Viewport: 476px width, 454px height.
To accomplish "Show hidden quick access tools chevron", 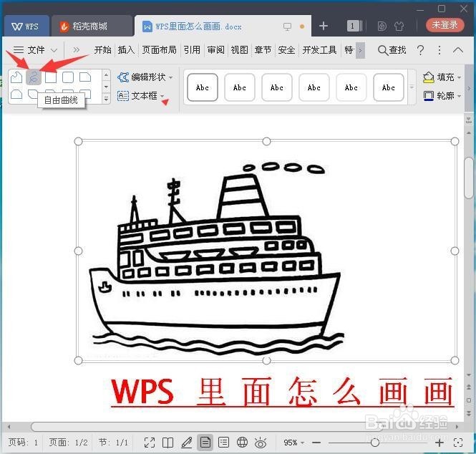I will (x=76, y=50).
